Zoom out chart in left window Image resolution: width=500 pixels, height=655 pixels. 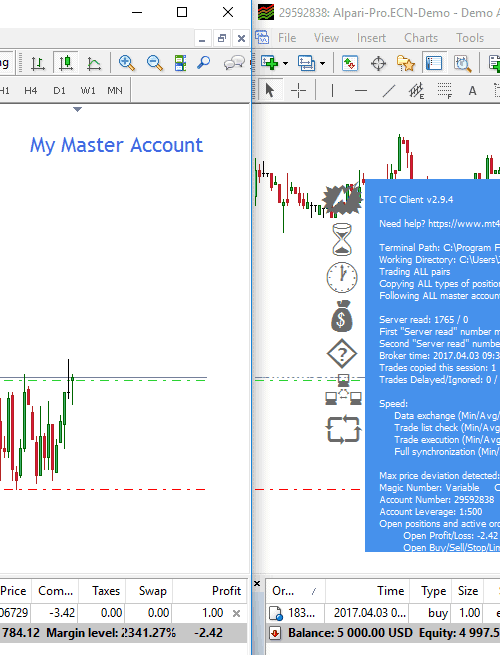(x=155, y=63)
